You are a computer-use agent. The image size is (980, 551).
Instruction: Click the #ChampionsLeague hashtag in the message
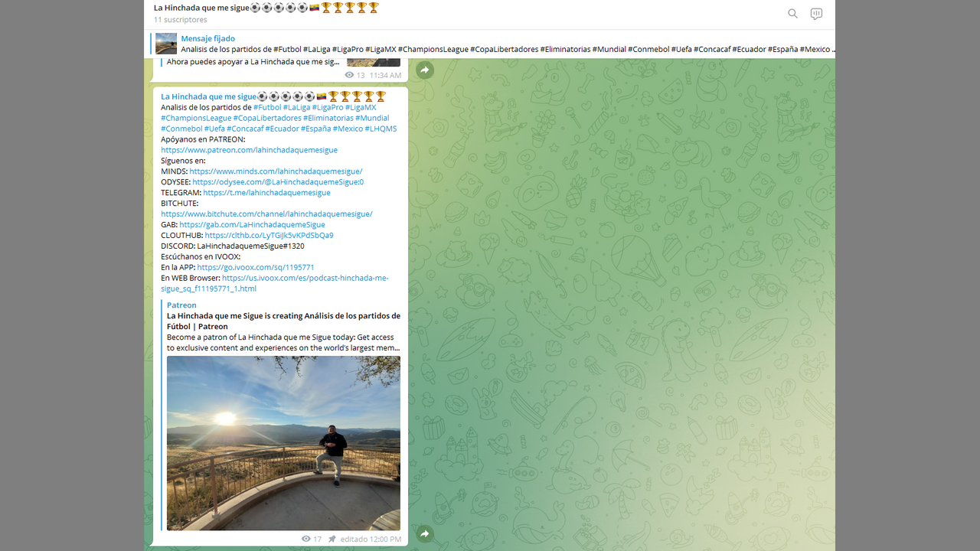[x=196, y=118]
